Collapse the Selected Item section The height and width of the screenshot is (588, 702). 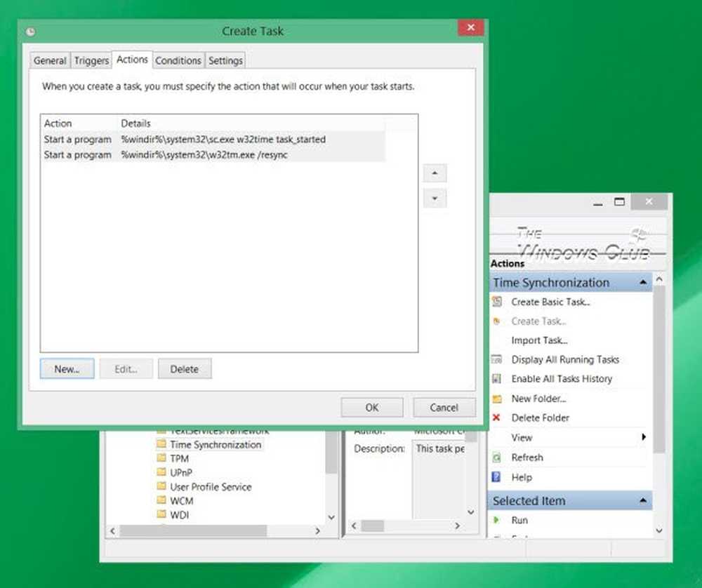point(643,500)
